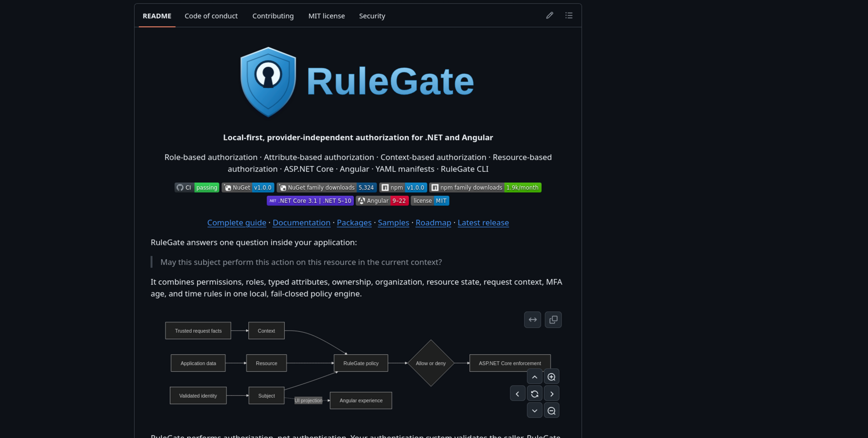Click the Validated identity node

[x=198, y=396]
